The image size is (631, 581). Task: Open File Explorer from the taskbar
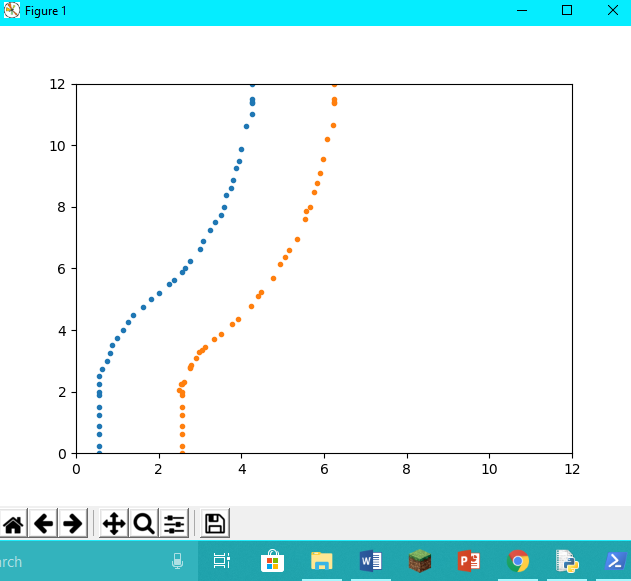(321, 561)
